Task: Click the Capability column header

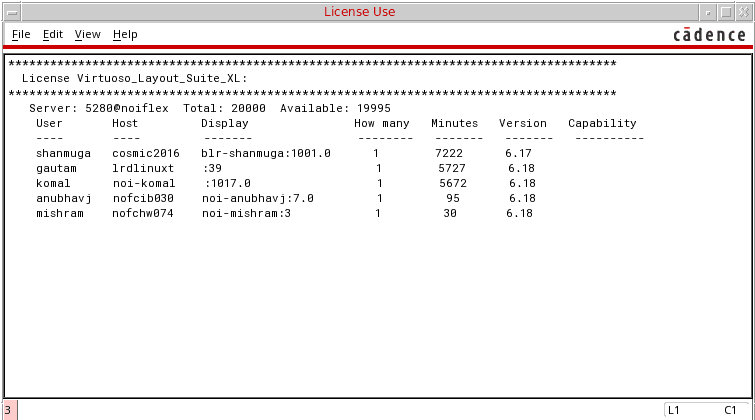Action: (x=602, y=123)
